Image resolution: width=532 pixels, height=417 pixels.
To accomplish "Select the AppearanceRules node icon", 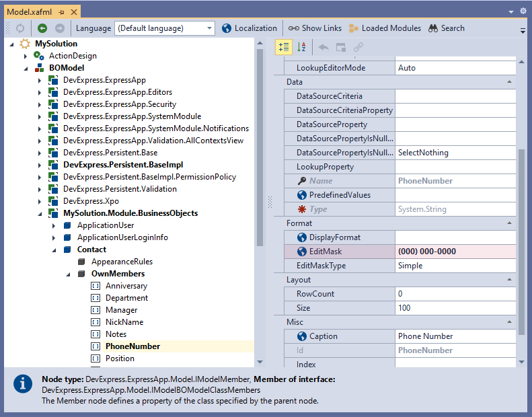I will 81,262.
